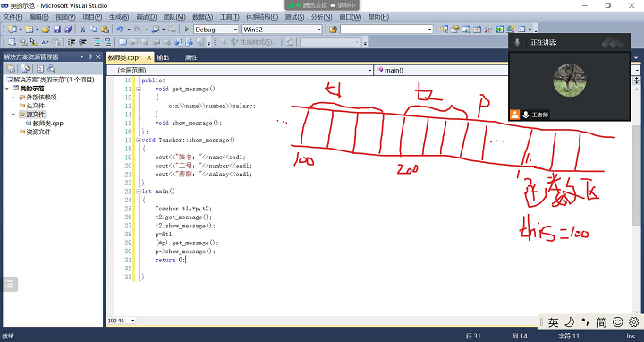Open the main() member dropdown

pos(637,71)
